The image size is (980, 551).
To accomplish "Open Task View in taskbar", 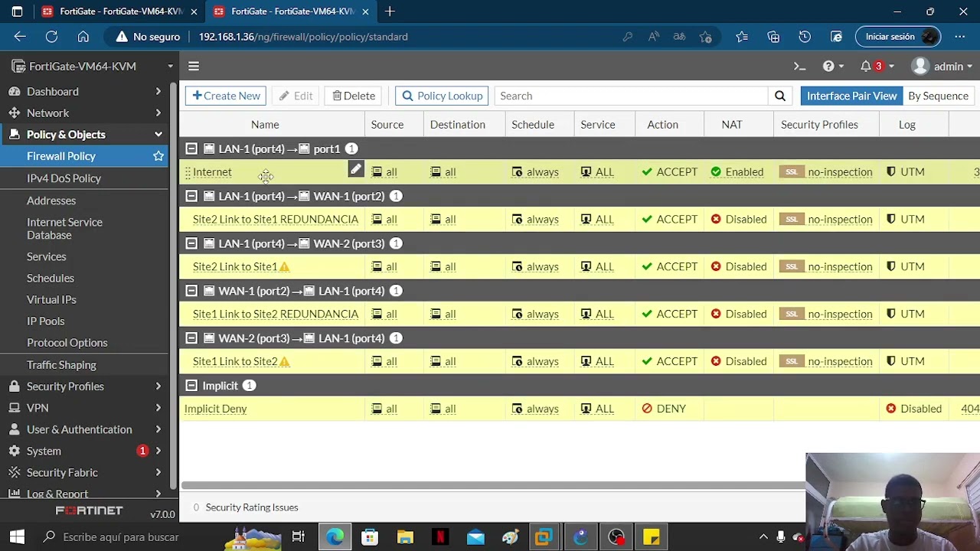I will click(x=299, y=537).
